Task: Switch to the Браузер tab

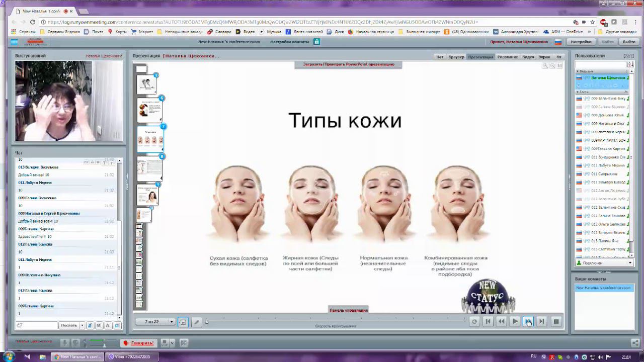Action: point(456,57)
